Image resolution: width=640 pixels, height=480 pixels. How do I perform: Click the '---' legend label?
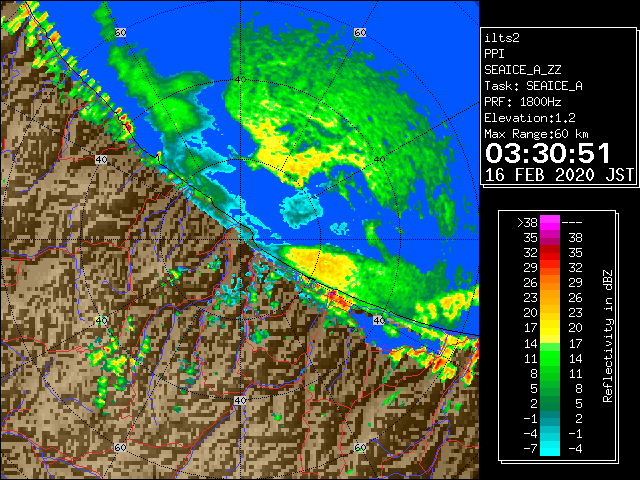pos(572,223)
